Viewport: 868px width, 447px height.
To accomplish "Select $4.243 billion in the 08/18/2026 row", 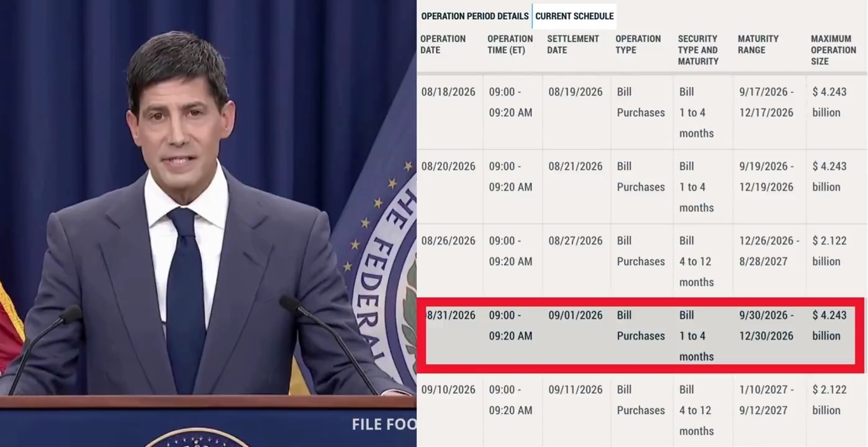I will (x=830, y=102).
